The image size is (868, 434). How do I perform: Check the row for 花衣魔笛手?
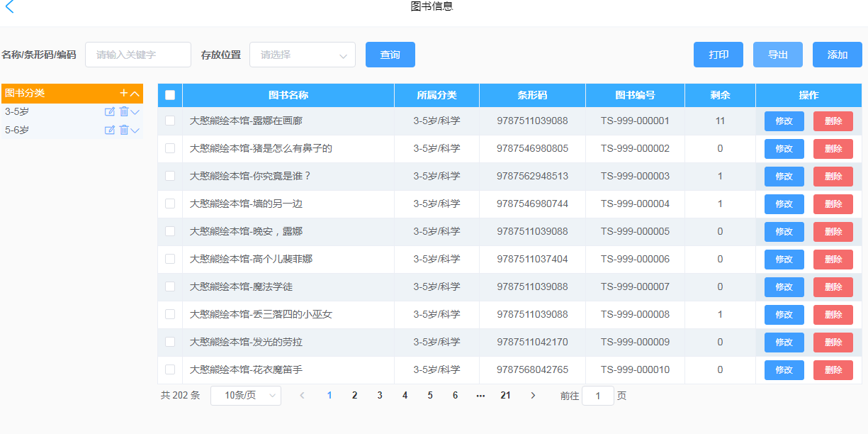click(x=170, y=369)
